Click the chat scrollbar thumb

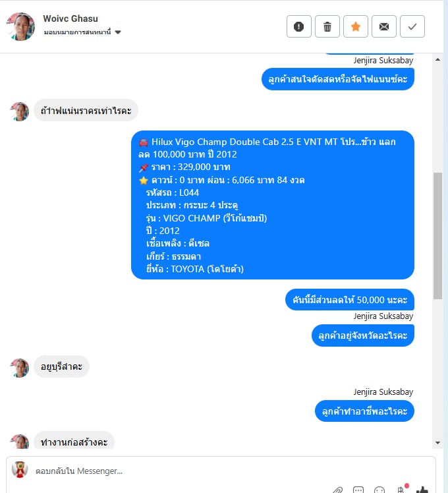pos(437,236)
